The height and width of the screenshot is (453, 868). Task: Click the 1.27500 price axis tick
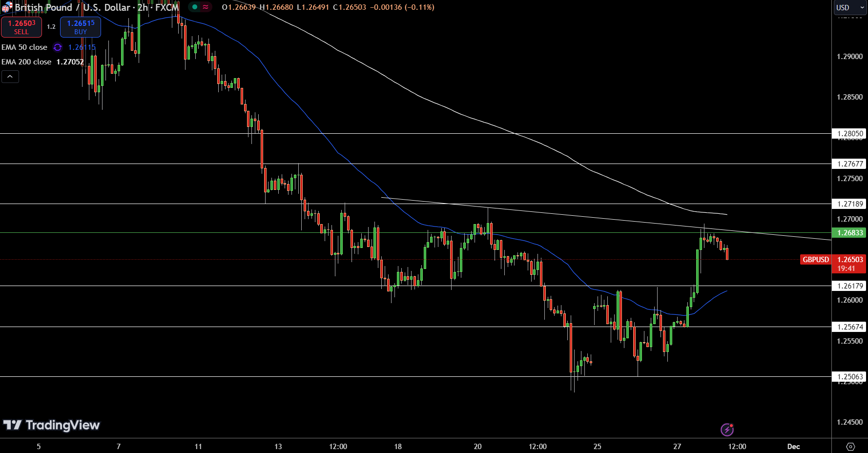(x=850, y=179)
